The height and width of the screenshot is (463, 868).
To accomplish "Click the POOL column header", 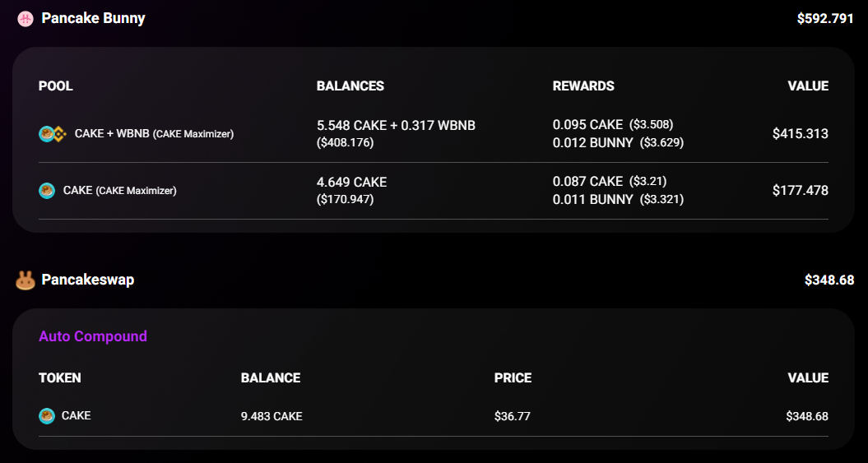I will pos(56,86).
